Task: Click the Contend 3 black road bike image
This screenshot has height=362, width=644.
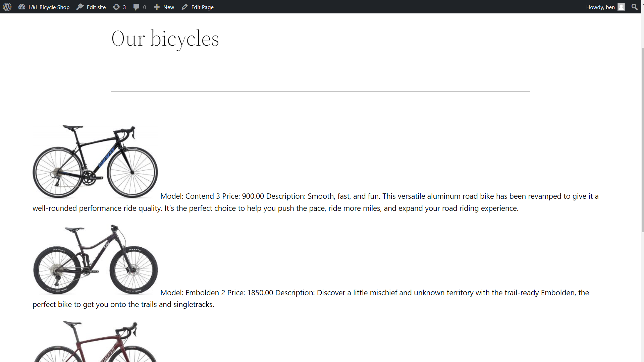Action: (95, 162)
